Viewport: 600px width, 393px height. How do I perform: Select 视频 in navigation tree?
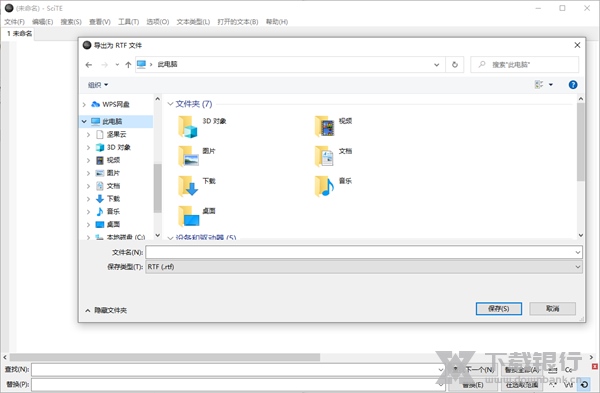[x=113, y=160]
